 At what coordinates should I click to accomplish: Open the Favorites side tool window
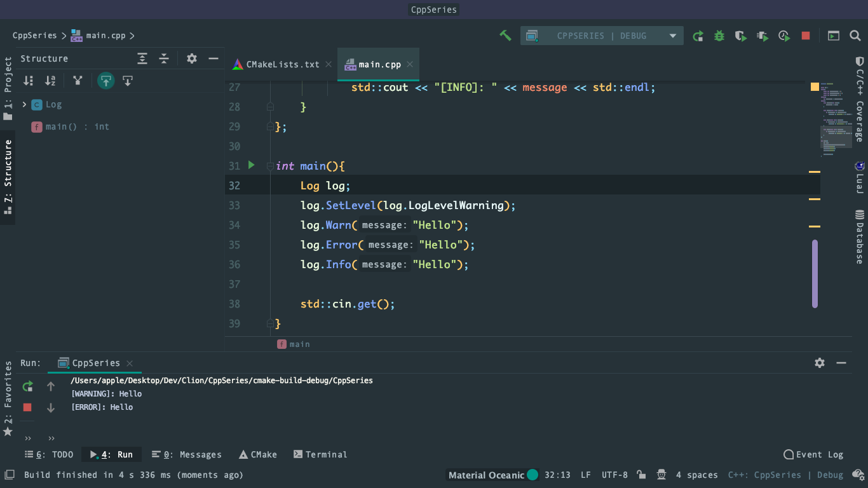[8, 398]
